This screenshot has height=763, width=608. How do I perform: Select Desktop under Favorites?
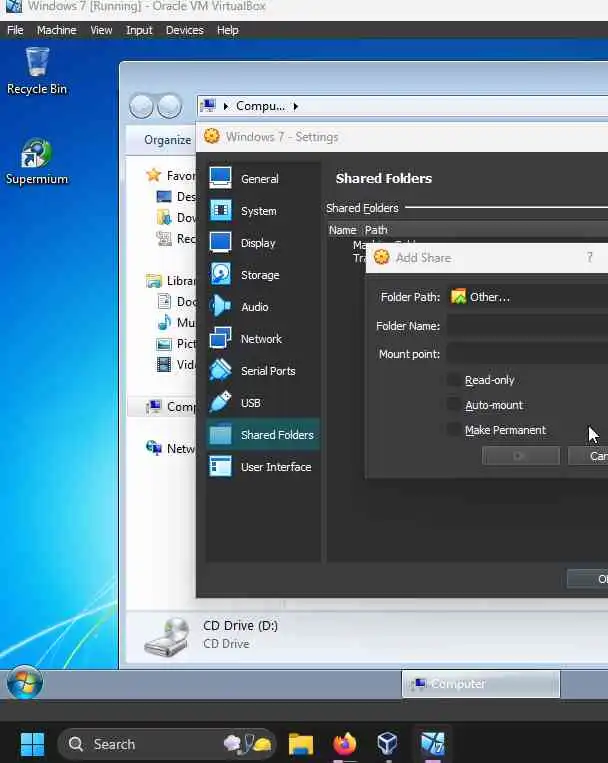coord(176,197)
